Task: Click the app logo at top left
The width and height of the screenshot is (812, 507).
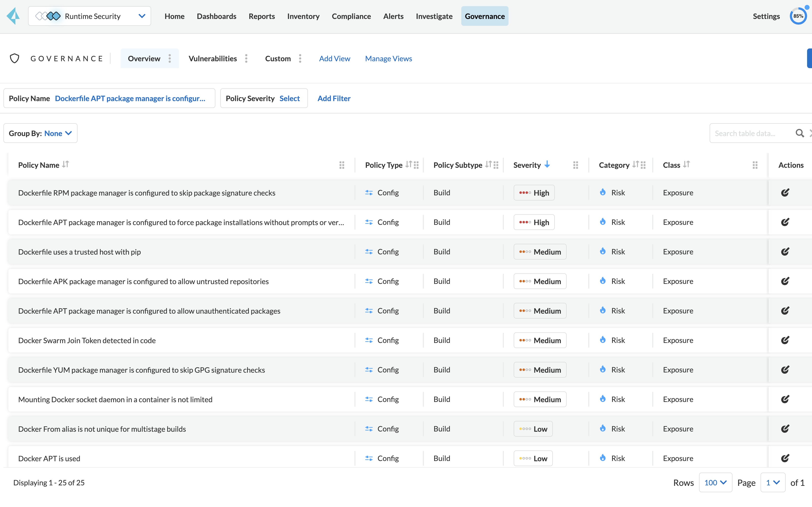Action: (14, 16)
